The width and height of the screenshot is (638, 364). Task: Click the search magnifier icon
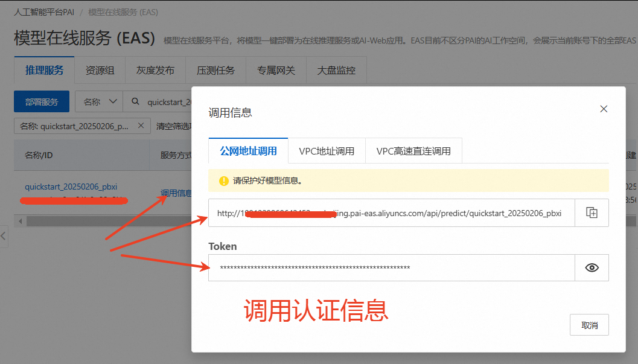click(x=136, y=101)
